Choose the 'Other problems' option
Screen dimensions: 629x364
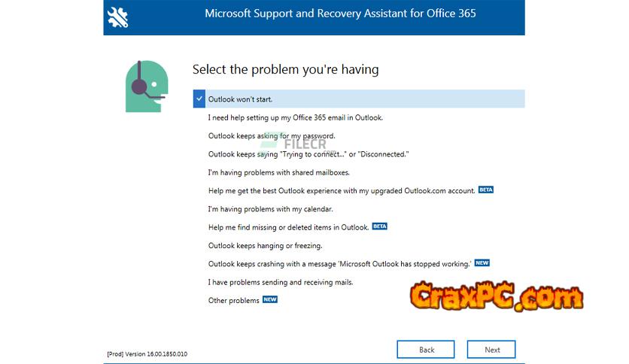(234, 300)
